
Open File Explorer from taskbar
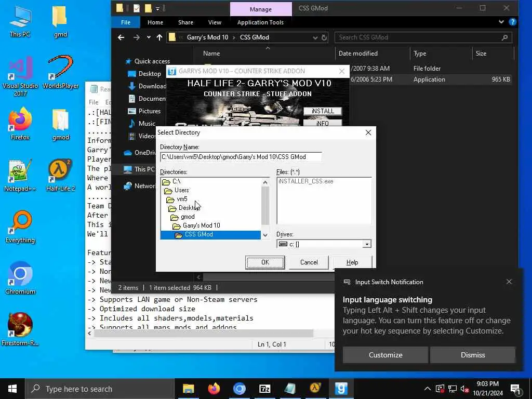click(188, 389)
